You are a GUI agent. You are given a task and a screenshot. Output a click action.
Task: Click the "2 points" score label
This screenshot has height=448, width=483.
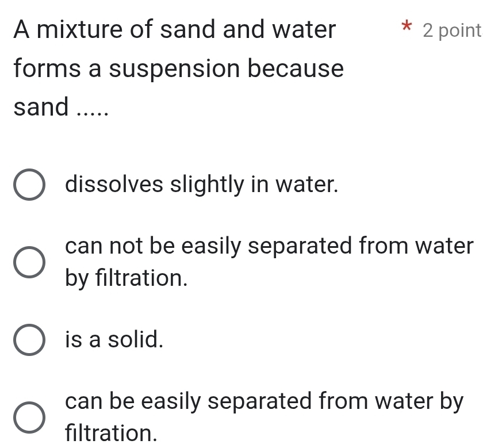pyautogui.click(x=452, y=31)
